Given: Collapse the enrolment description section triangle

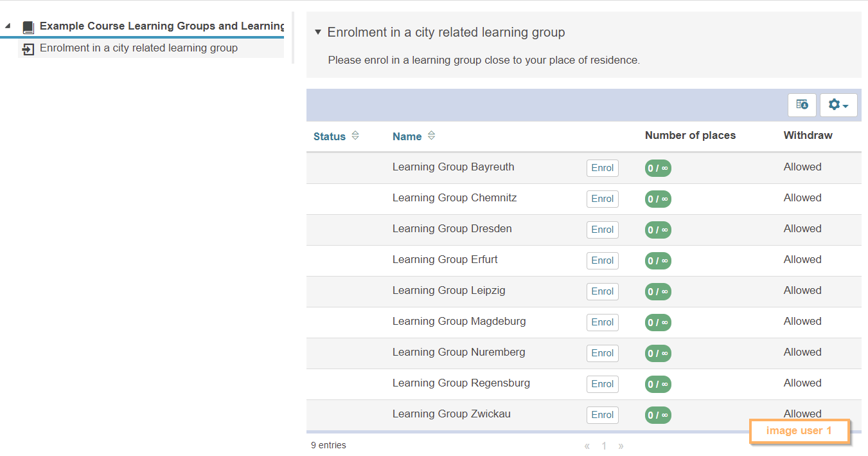Looking at the screenshot, I should [317, 32].
